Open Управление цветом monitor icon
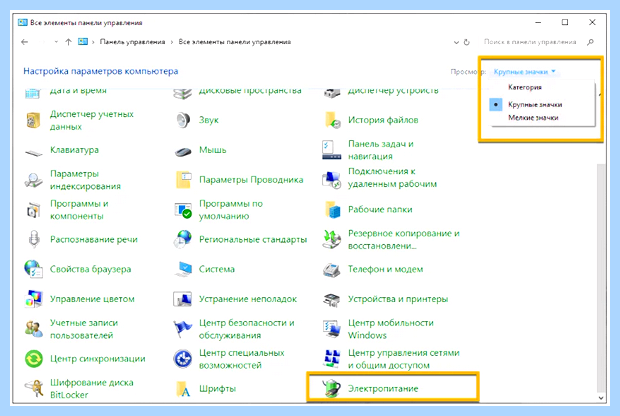The height and width of the screenshot is (416, 620). click(34, 299)
